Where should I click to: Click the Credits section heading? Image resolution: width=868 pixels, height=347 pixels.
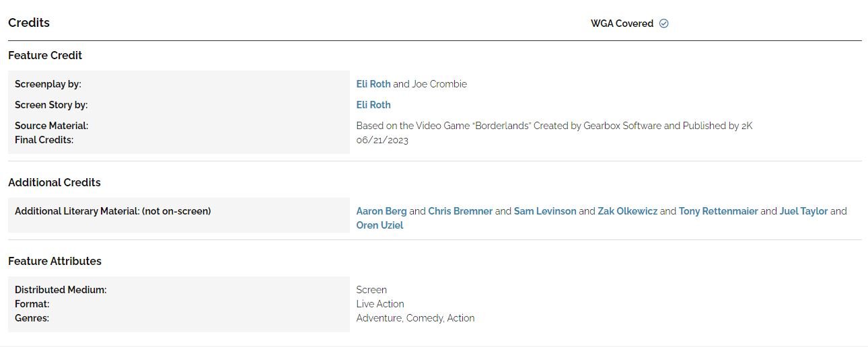(29, 22)
